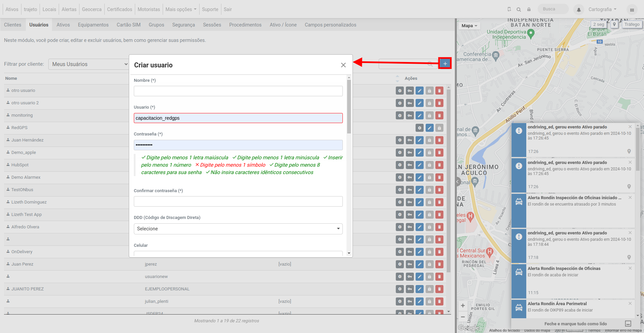
Task: Close the Criar usuario dialog
Action: coord(343,65)
